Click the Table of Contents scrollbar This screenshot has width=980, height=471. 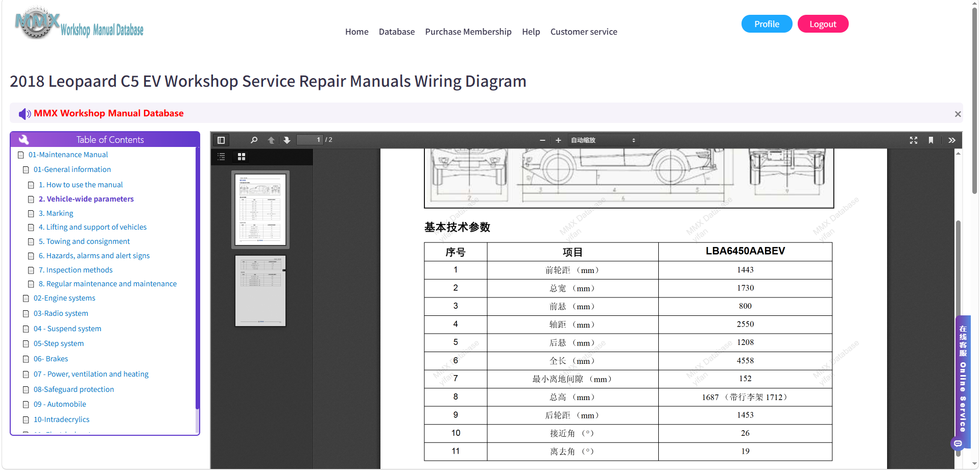197,279
